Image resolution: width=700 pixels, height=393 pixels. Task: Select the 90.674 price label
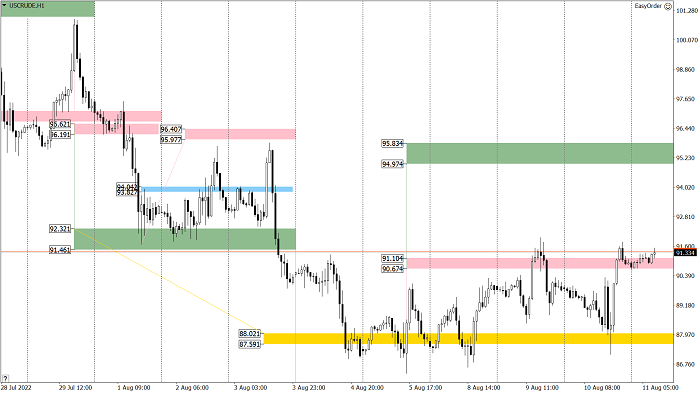tap(392, 268)
